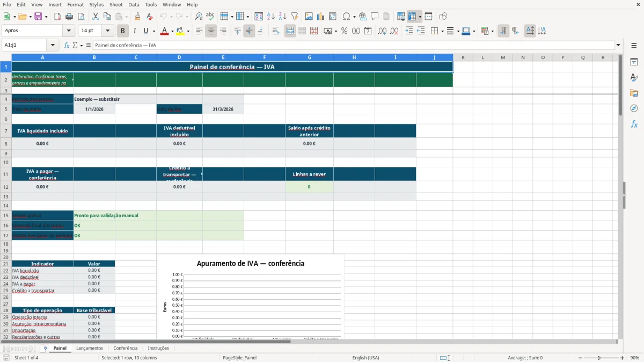
Task: Open font color dropdown arrow
Action: [172, 31]
